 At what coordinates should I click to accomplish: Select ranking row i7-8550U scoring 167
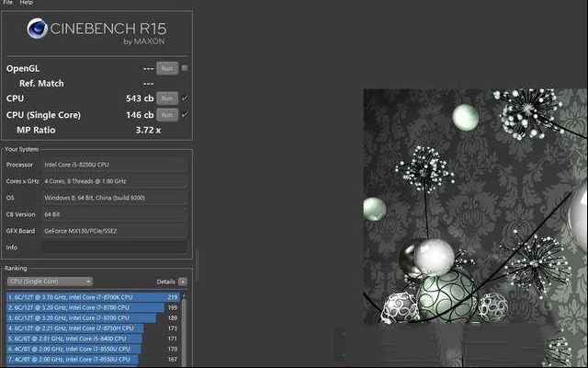(93, 360)
